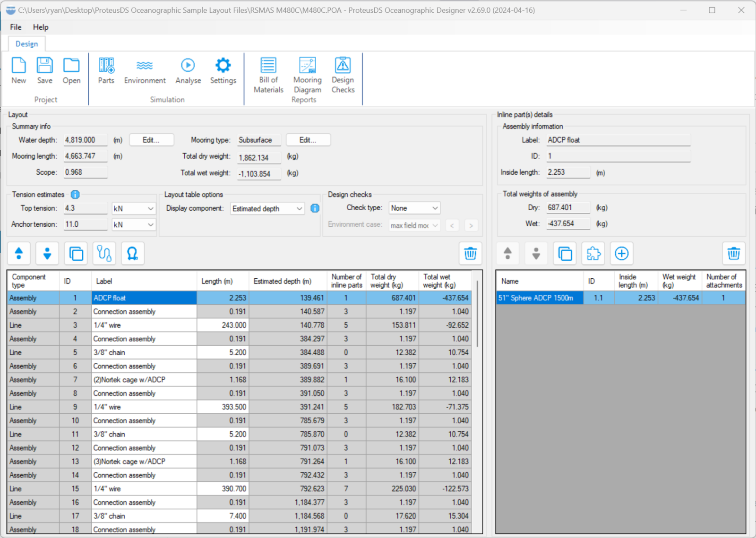Open the Display component dropdown
Image resolution: width=756 pixels, height=538 pixels.
click(x=299, y=209)
